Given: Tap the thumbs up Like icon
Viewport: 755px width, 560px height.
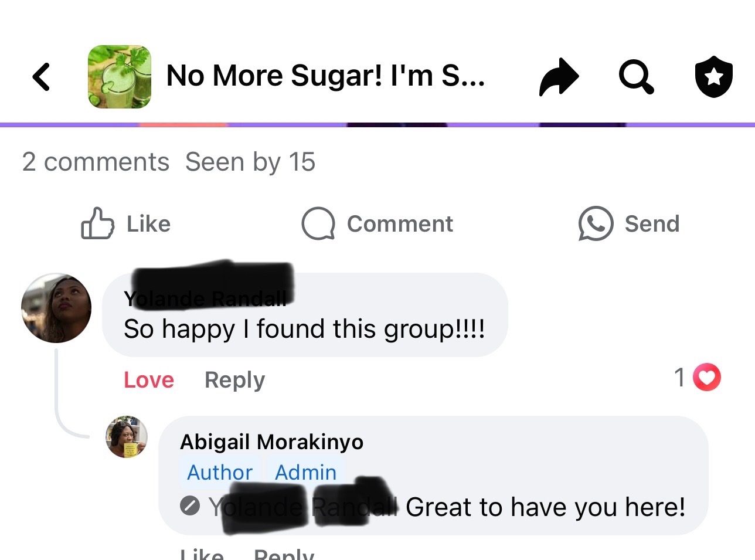Looking at the screenshot, I should click(x=97, y=223).
